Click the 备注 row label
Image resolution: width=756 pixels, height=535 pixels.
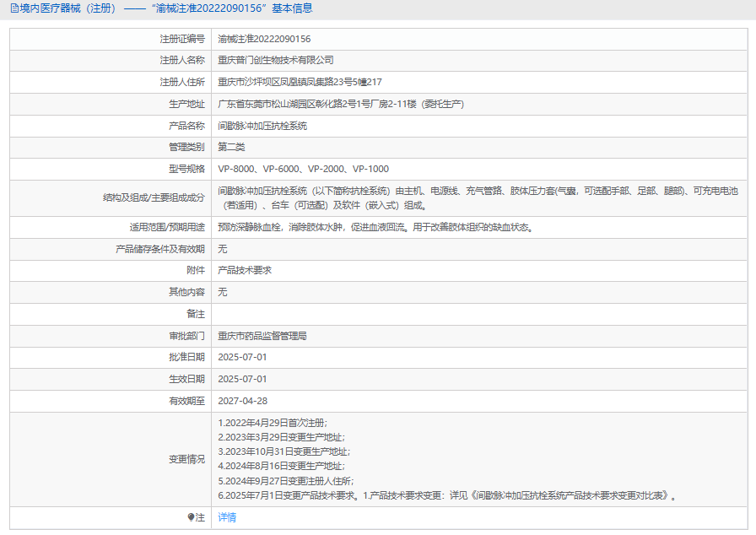[196, 314]
